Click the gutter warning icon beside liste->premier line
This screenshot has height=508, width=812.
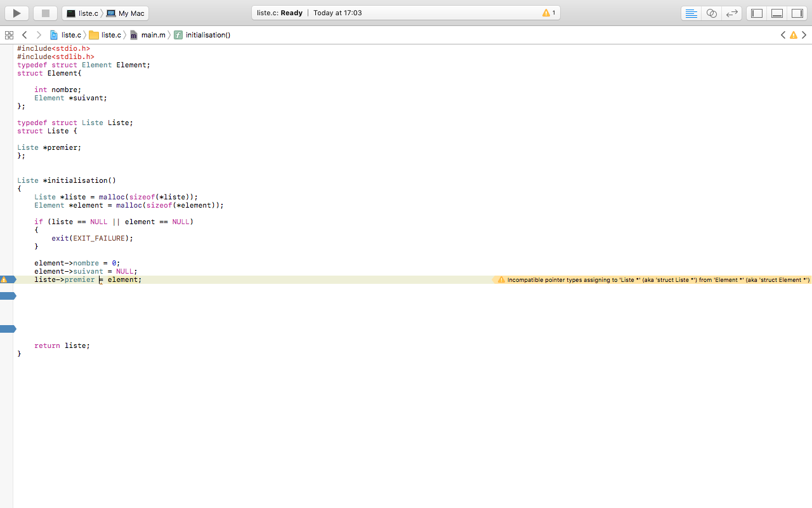point(4,279)
